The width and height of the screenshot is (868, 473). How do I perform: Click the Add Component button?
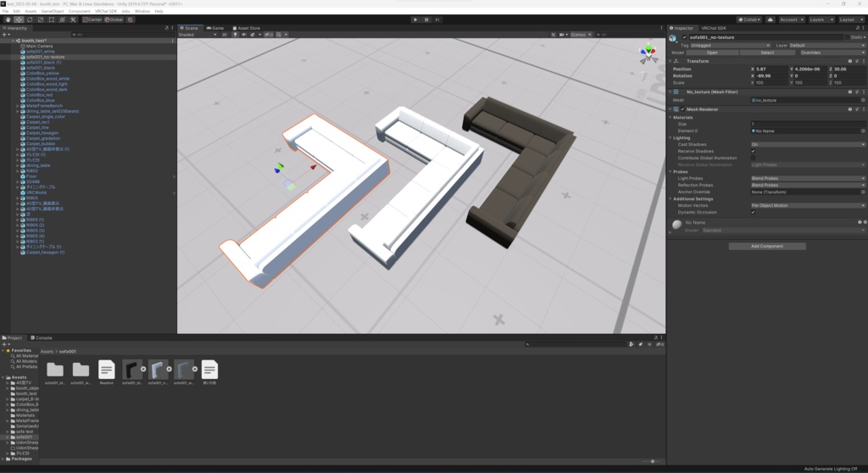(x=766, y=246)
